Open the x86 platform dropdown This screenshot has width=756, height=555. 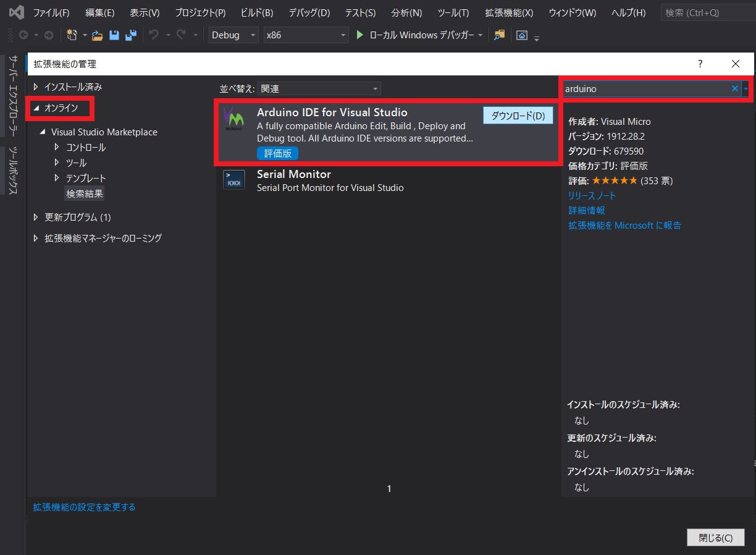306,35
